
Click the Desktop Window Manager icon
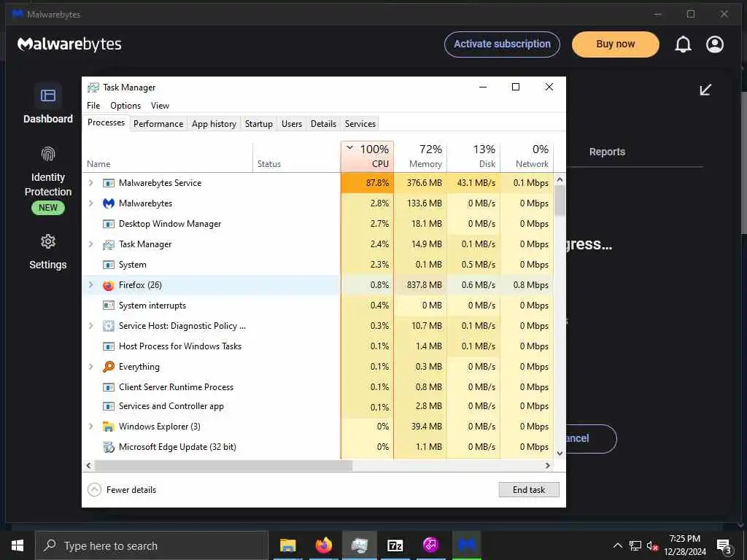click(x=109, y=224)
